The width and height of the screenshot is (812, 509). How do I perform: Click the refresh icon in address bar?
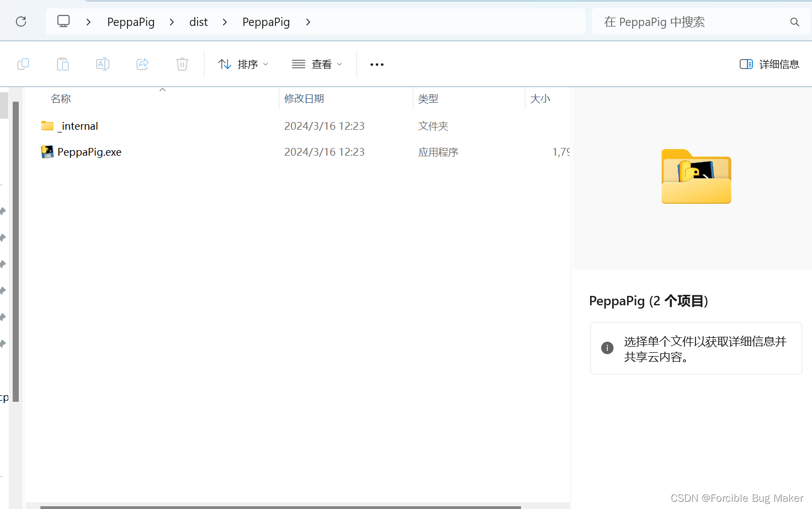[x=21, y=22]
